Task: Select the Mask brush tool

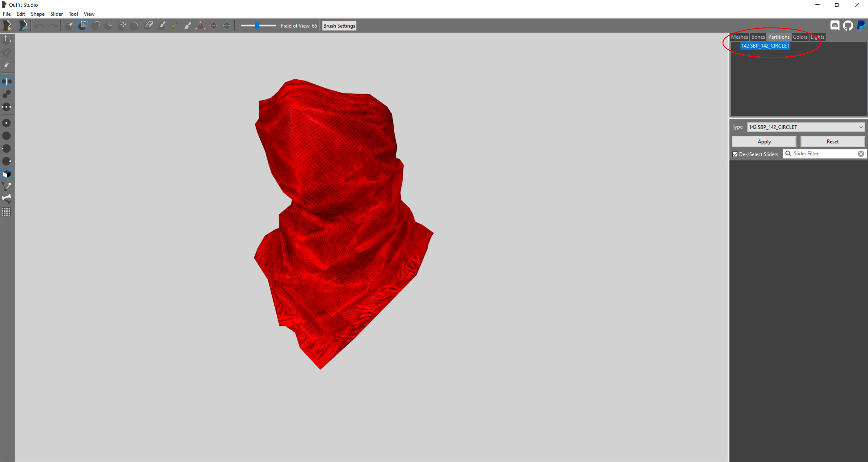Action: [x=83, y=25]
